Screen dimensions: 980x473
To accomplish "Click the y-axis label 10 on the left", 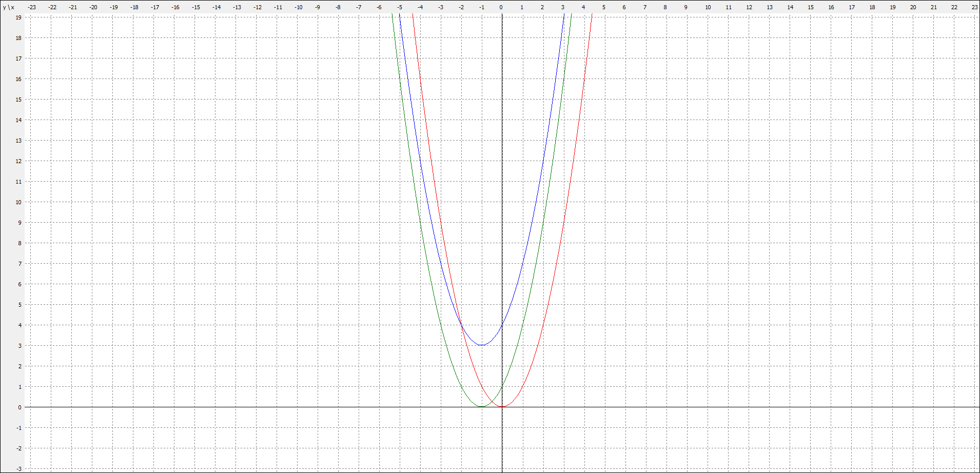I will (x=18, y=202).
